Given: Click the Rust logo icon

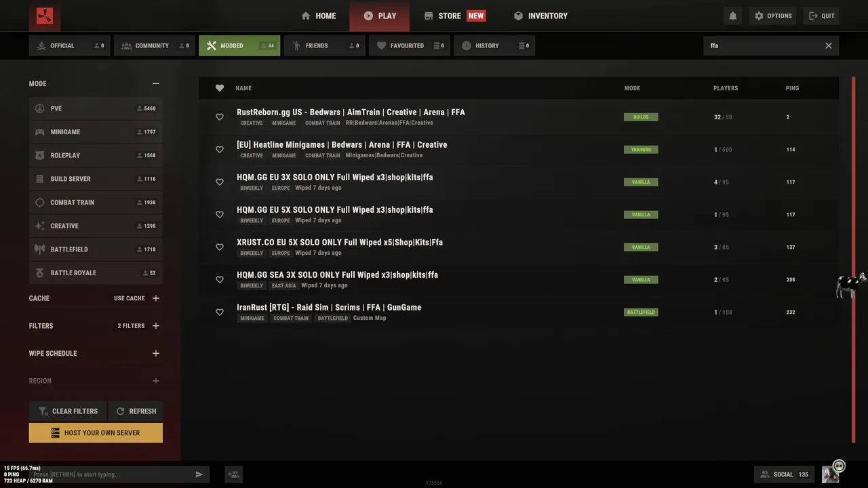Looking at the screenshot, I should [45, 16].
